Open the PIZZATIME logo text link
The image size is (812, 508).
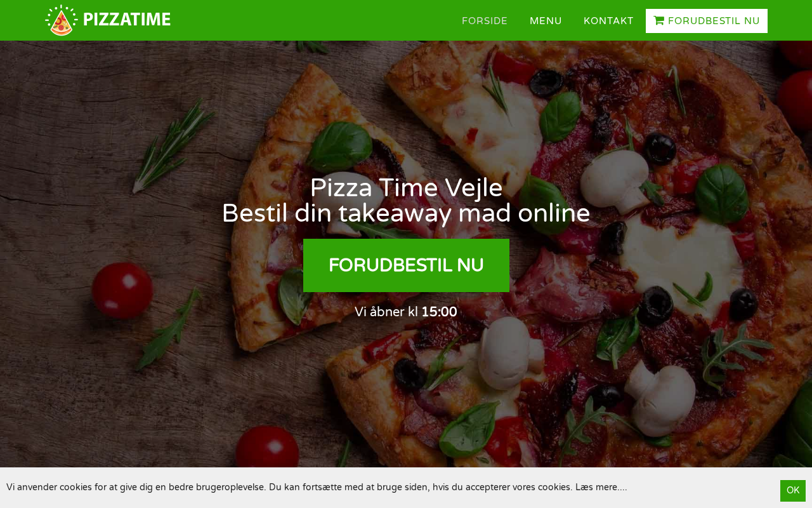(127, 20)
